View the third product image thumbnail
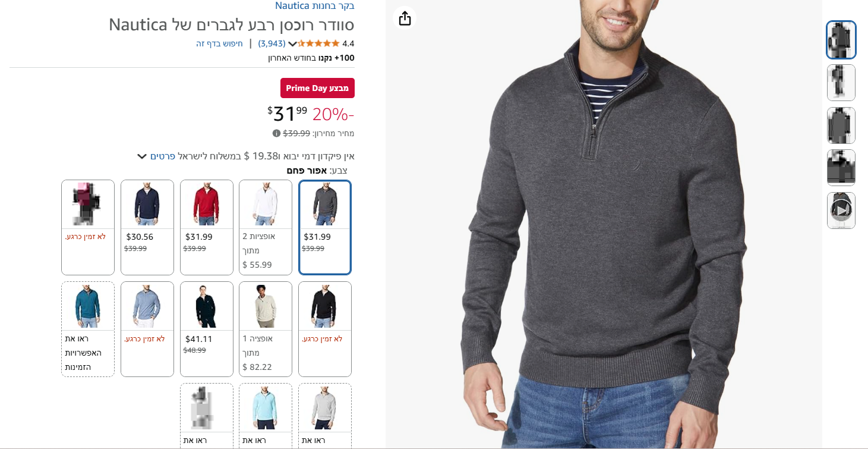The image size is (868, 449). point(841,125)
